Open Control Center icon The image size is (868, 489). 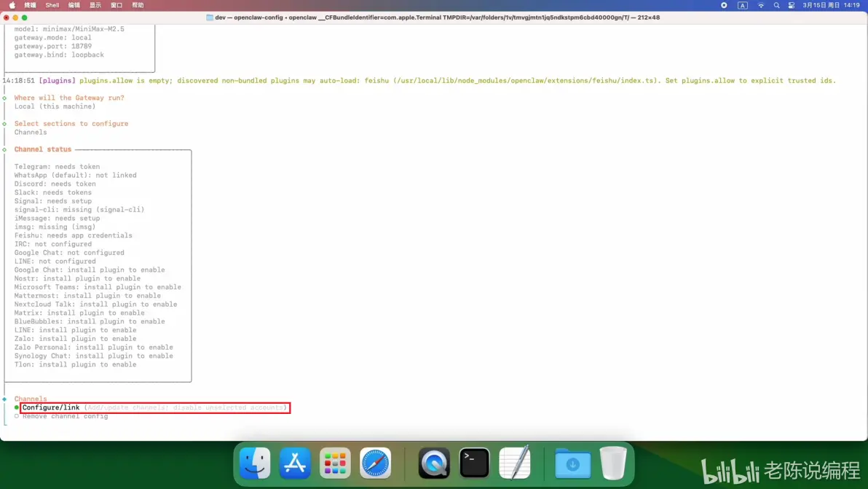click(792, 5)
